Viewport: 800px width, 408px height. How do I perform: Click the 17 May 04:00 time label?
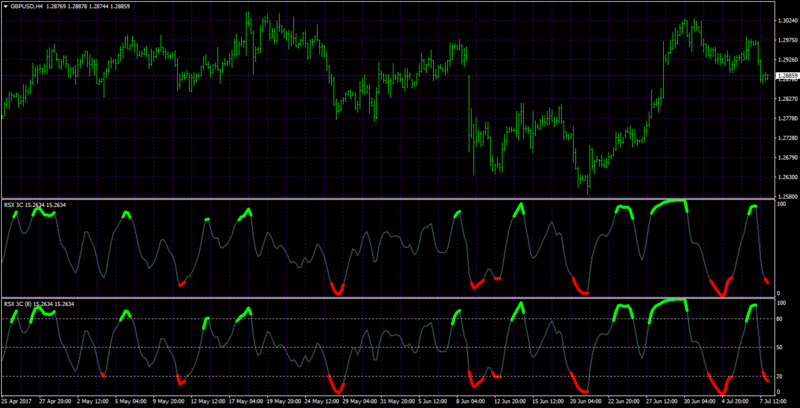click(246, 401)
